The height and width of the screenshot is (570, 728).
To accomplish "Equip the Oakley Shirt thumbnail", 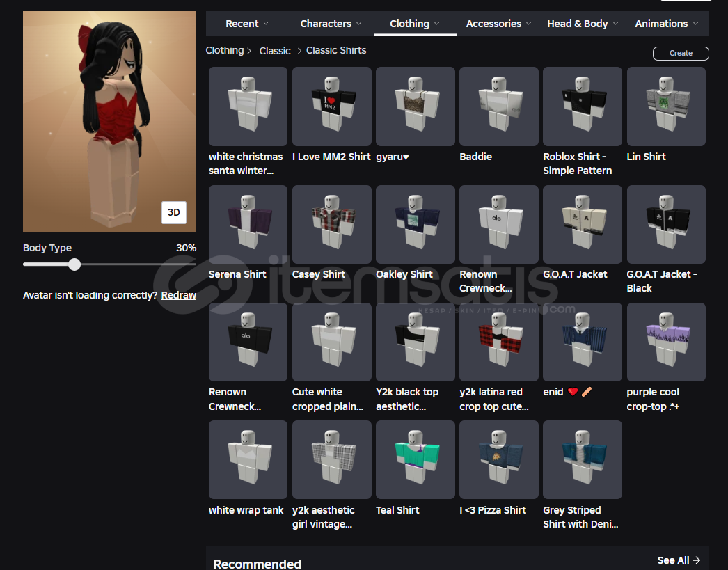I will (x=415, y=225).
